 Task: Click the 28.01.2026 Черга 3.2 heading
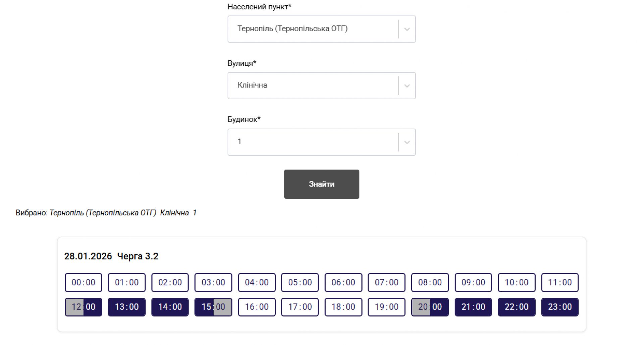[x=111, y=256]
